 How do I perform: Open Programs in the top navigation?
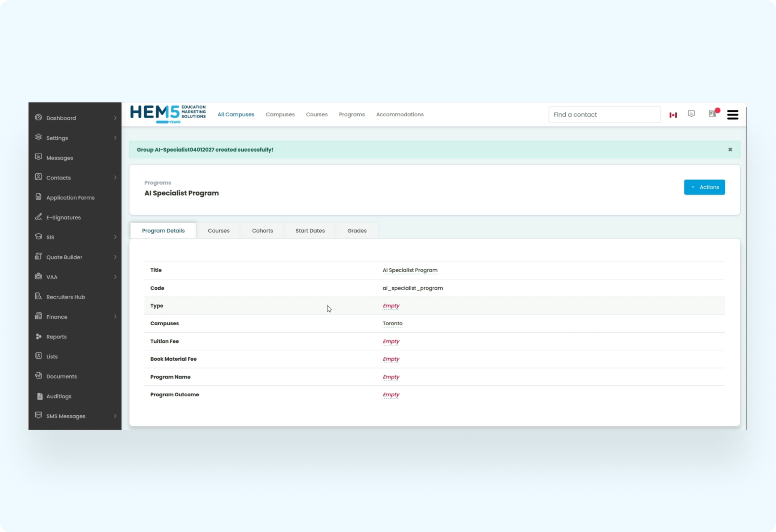[x=352, y=114]
